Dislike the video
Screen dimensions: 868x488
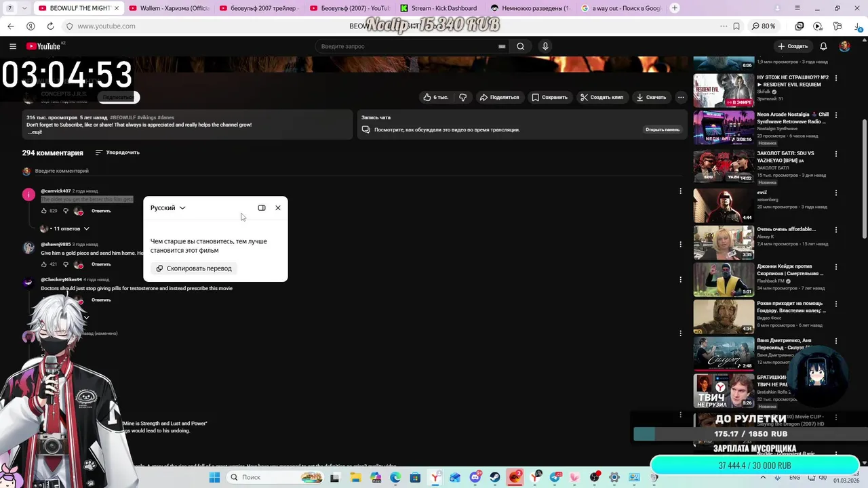pos(462,97)
